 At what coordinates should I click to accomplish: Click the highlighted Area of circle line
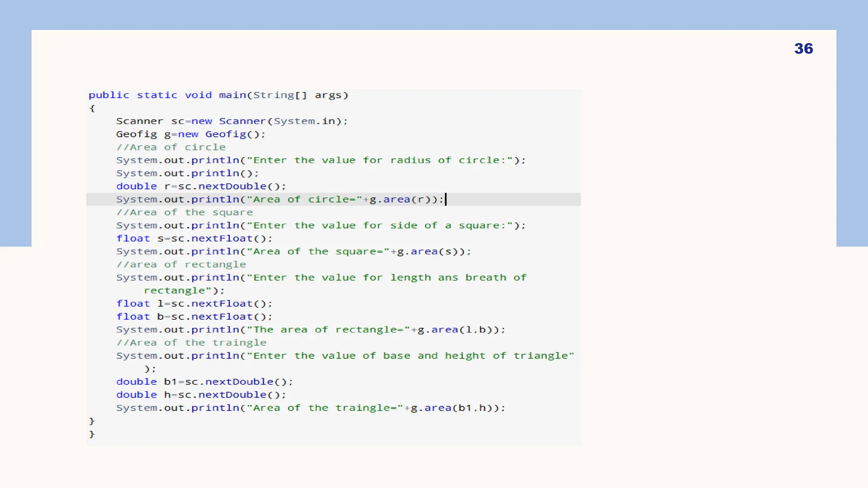(x=280, y=200)
